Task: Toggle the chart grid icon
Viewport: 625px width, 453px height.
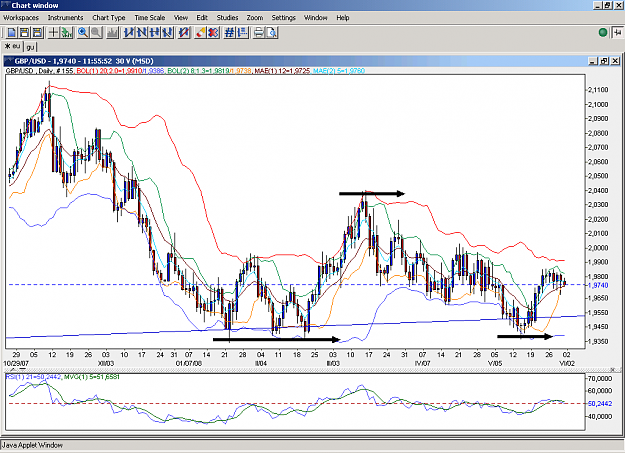Action: pyautogui.click(x=229, y=32)
